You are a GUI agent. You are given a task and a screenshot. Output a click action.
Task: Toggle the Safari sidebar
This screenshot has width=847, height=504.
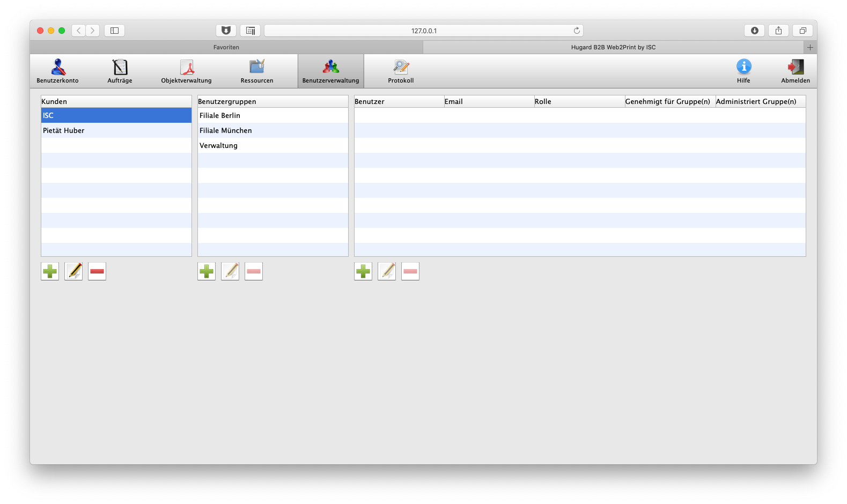114,31
